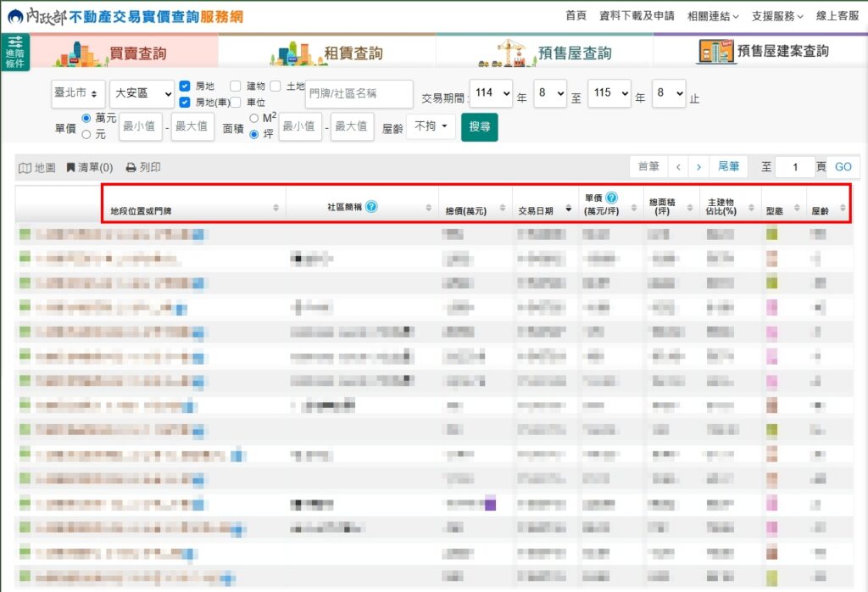Switch to 預售屋建案查詢 tab
Screen dimensions: 868x592
click(x=760, y=52)
